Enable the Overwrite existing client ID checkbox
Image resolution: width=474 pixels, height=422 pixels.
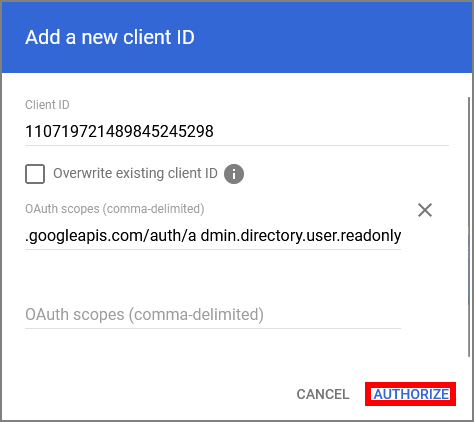[x=35, y=174]
